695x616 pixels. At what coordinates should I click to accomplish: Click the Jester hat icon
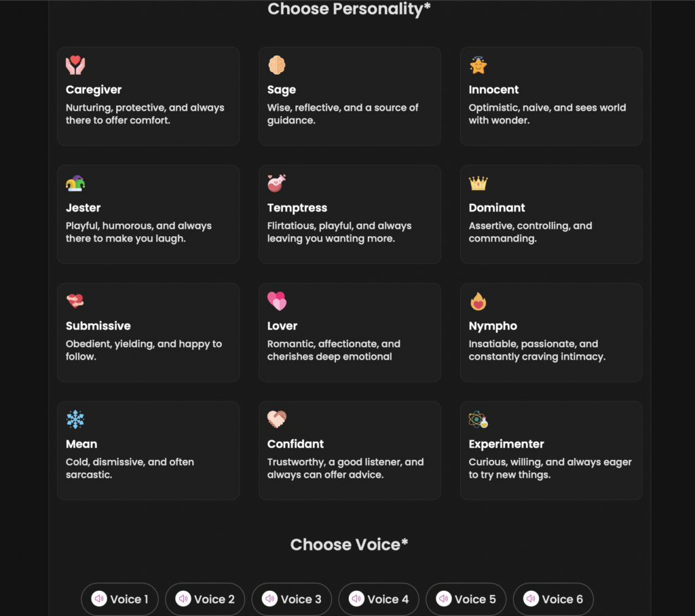[x=75, y=183]
